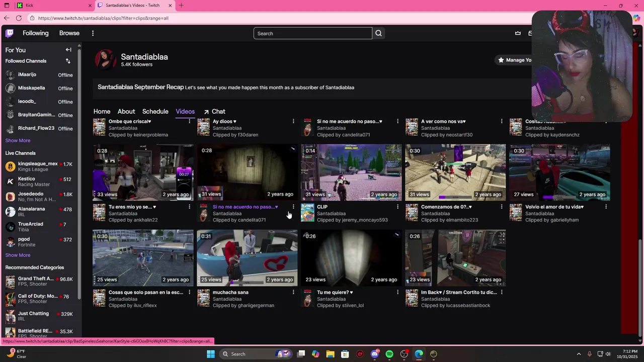Open the Schedule channel tab

[155, 112]
